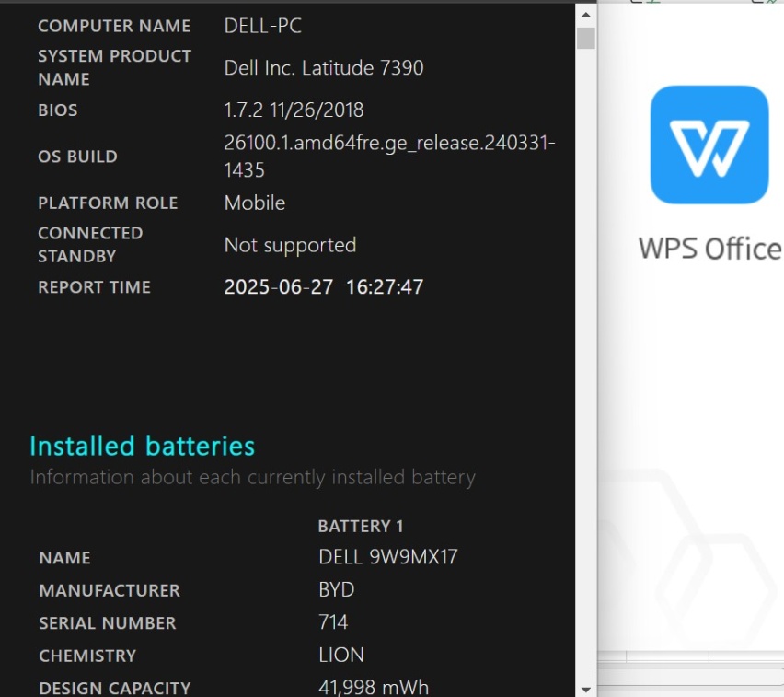Screen dimensions: 784x697
Task: Click BIOS value 1.7.2 11/26/2018
Action: [x=294, y=110]
